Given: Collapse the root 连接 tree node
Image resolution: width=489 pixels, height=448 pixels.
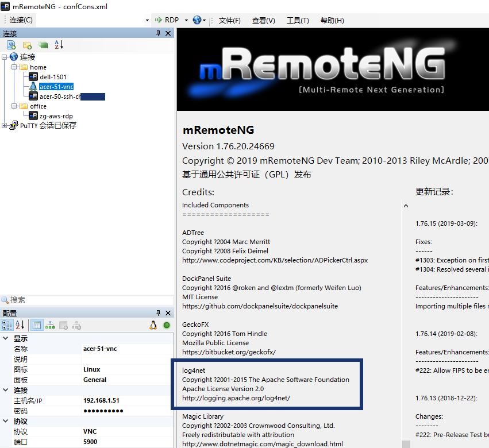Looking at the screenshot, I should [x=5, y=57].
